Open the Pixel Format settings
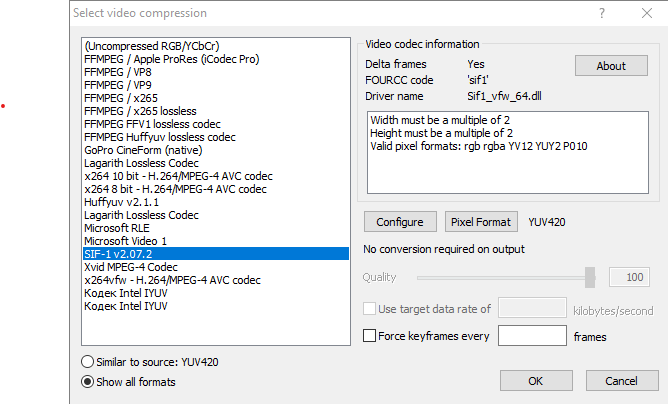 [481, 222]
